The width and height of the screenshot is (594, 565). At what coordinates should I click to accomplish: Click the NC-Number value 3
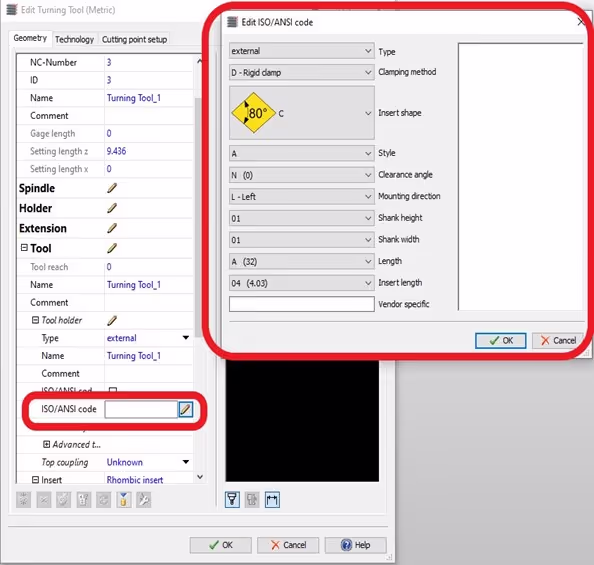[109, 62]
